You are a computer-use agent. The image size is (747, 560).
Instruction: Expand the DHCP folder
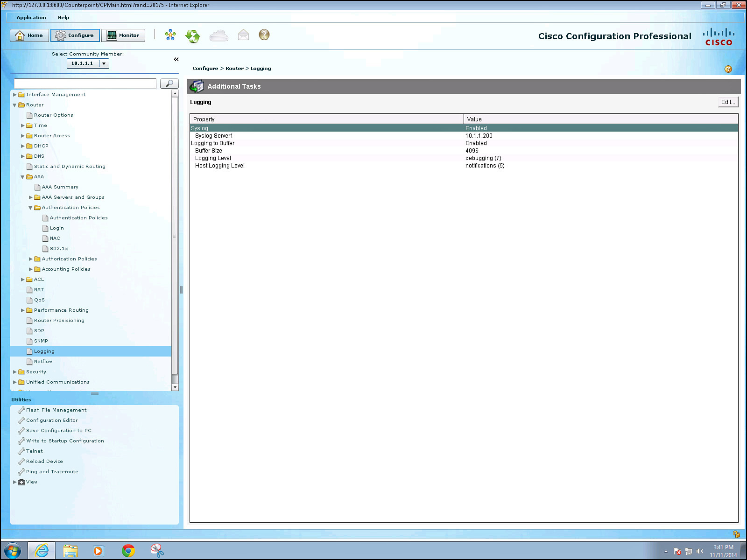(x=22, y=146)
